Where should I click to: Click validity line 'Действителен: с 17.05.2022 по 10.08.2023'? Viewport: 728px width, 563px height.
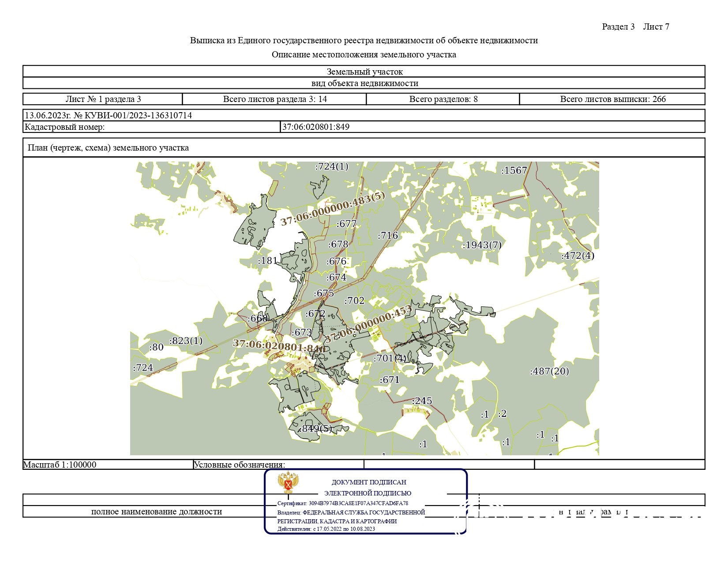(x=326, y=529)
